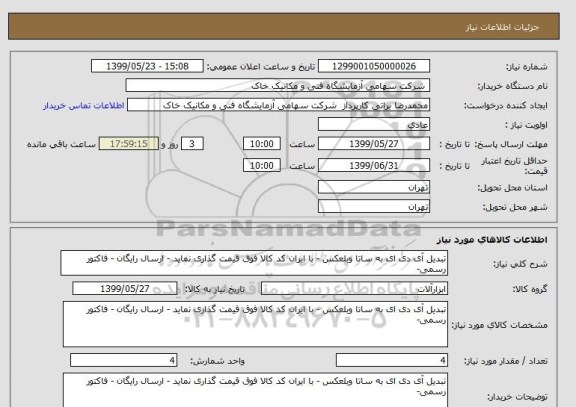Click the شماره نیاز label
The width and height of the screenshot is (576, 407).
[527, 67]
